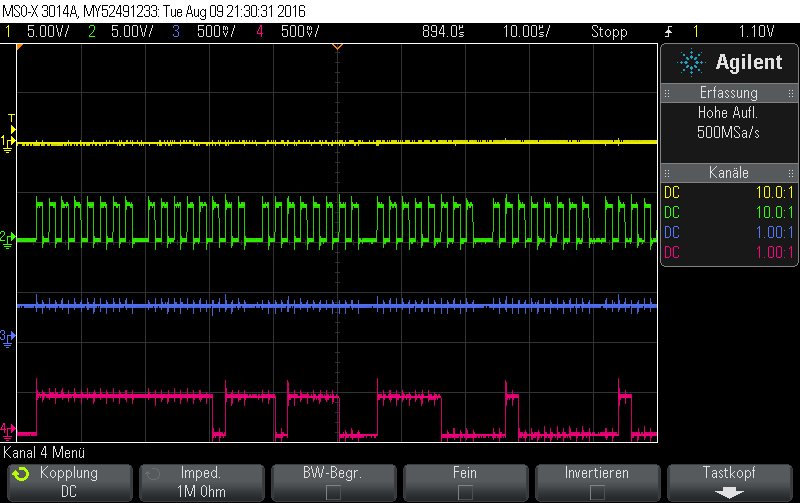Click red channel 1.00:1 probe ratio
Image resolution: width=800 pixels, height=503 pixels.
coord(775,252)
